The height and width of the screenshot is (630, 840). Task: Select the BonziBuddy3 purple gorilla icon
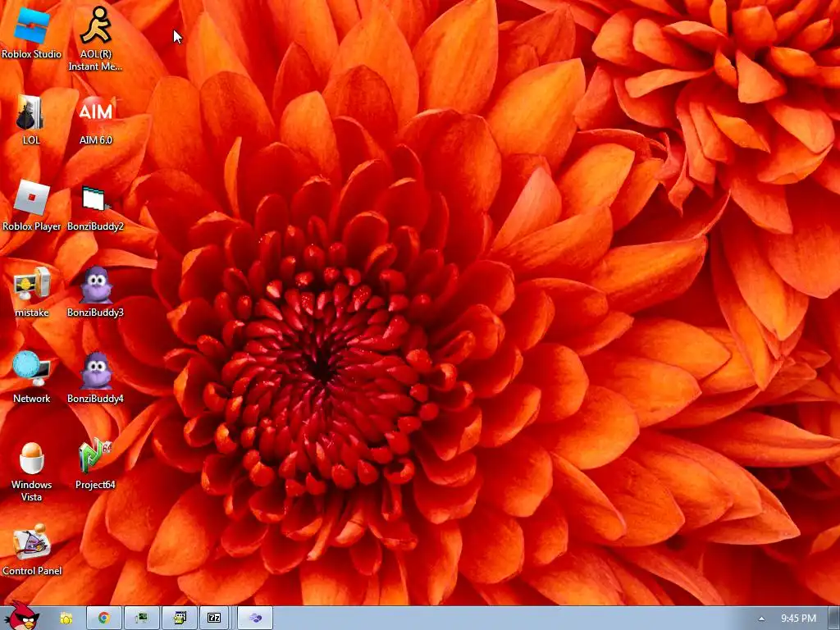click(x=95, y=292)
